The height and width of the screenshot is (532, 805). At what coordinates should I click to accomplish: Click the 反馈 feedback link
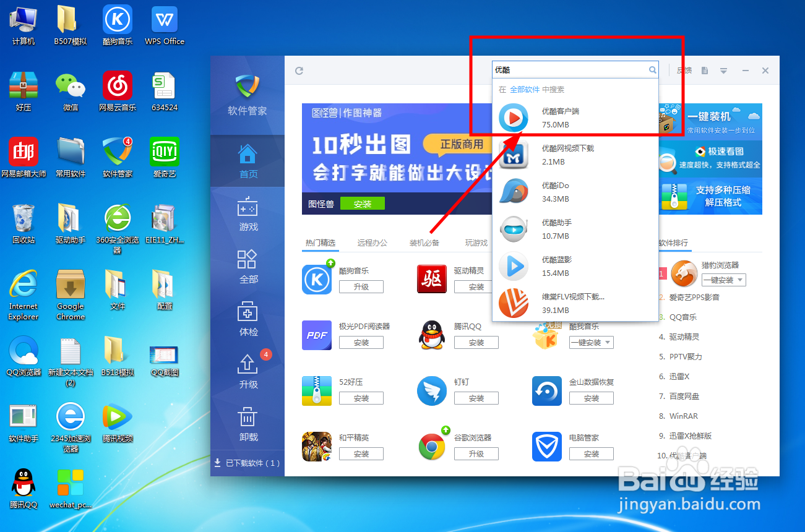(x=684, y=71)
